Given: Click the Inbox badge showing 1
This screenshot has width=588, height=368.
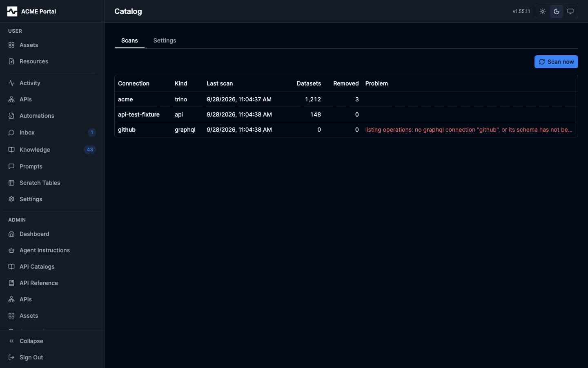Looking at the screenshot, I should pyautogui.click(x=92, y=132).
